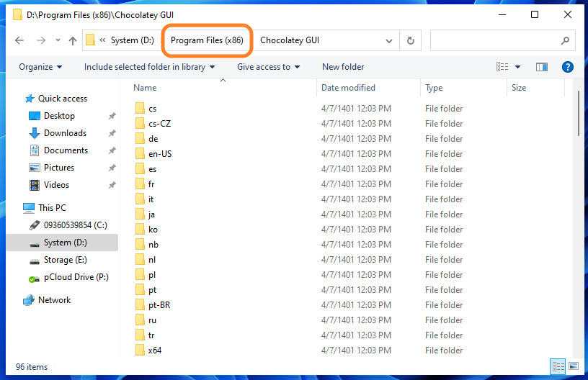588x380 pixels.
Task: Click the search magnifier icon
Action: click(565, 40)
